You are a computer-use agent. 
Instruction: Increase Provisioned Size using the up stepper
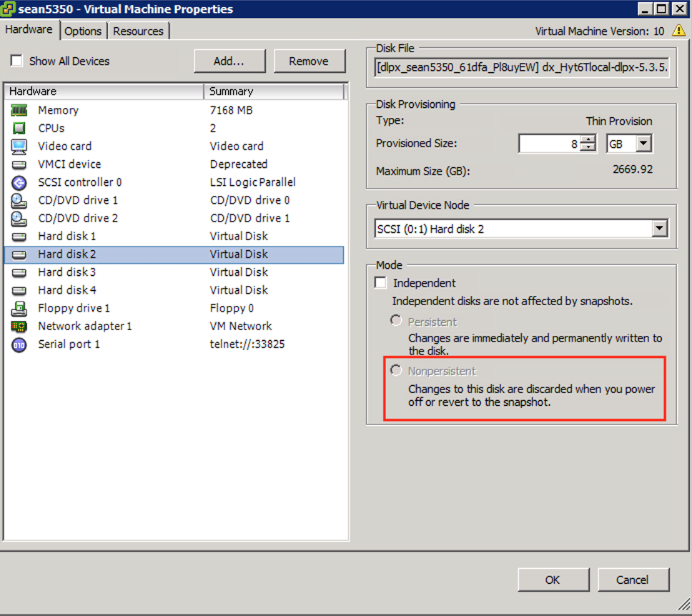[589, 140]
